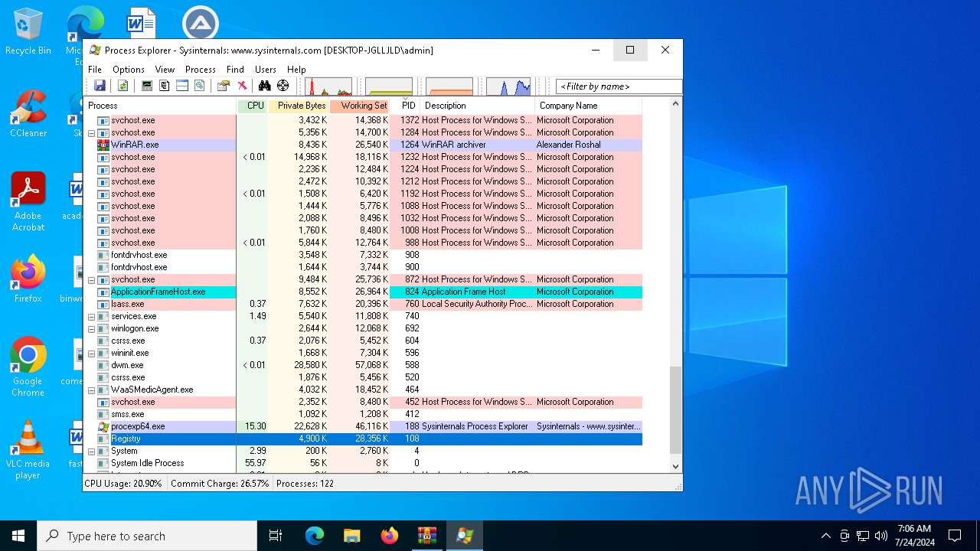Viewport: 980px width, 551px height.
Task: Sort by the CPU column header
Action: [x=253, y=106]
